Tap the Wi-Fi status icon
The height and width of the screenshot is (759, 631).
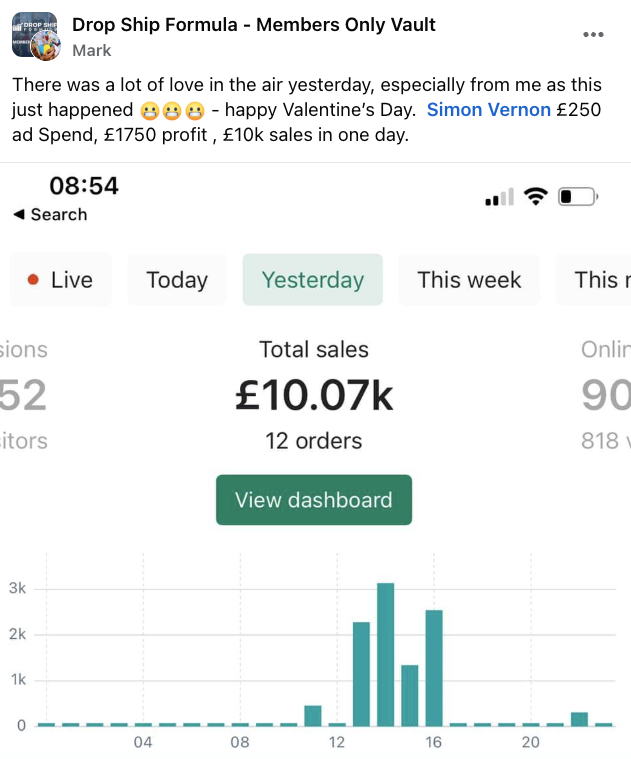[535, 196]
